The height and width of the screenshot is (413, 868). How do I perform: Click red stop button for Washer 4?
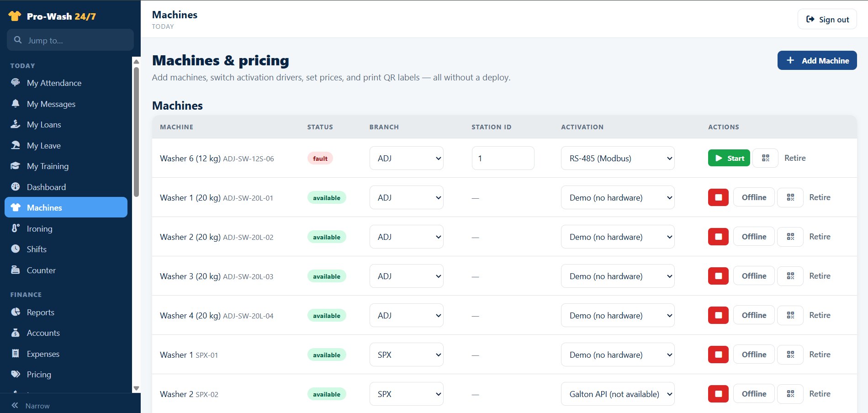tap(718, 315)
